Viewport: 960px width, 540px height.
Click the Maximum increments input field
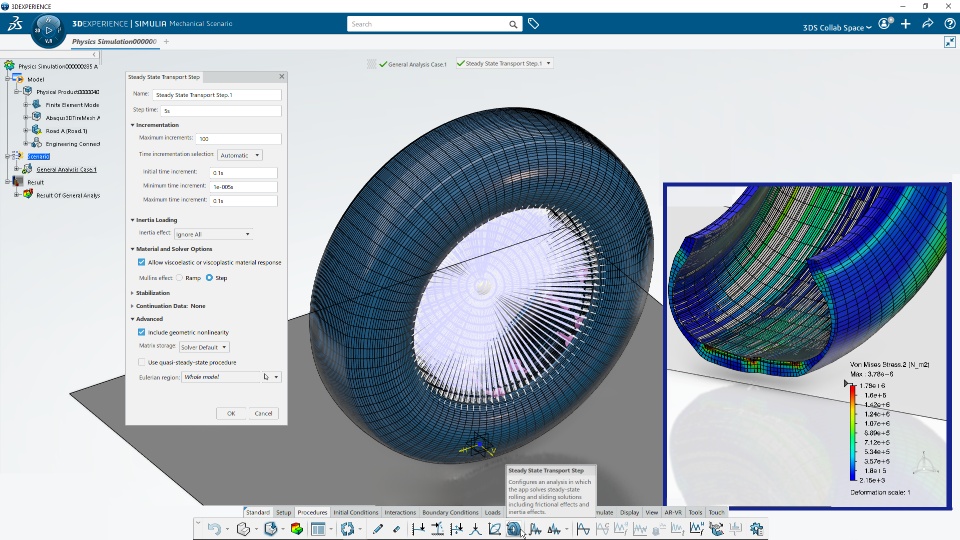[x=239, y=138]
